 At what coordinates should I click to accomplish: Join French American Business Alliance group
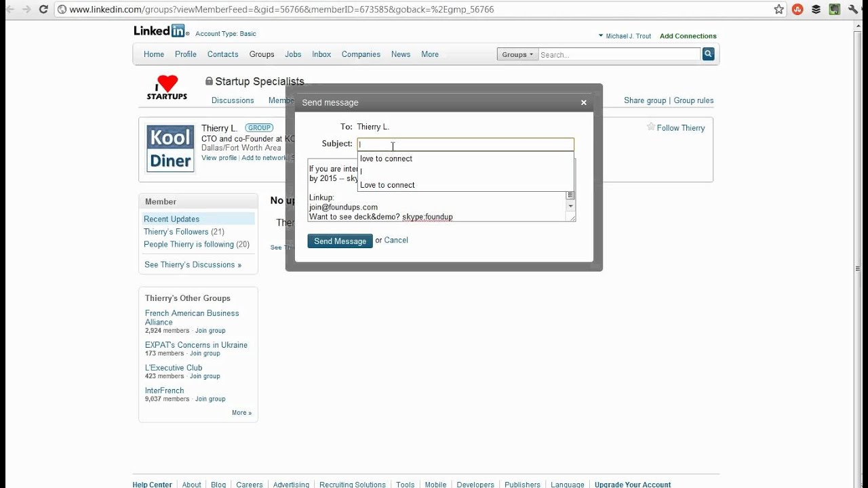pyautogui.click(x=210, y=331)
